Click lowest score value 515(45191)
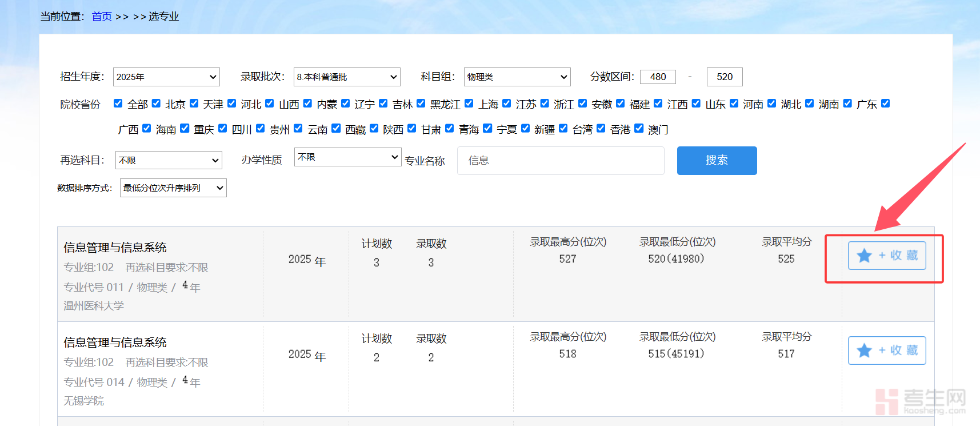 tap(676, 354)
